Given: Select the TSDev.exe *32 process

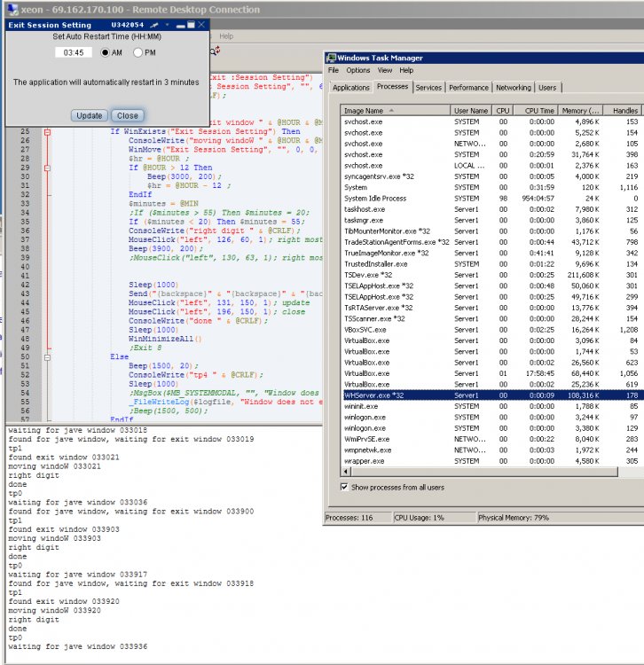Looking at the screenshot, I should click(x=492, y=275).
